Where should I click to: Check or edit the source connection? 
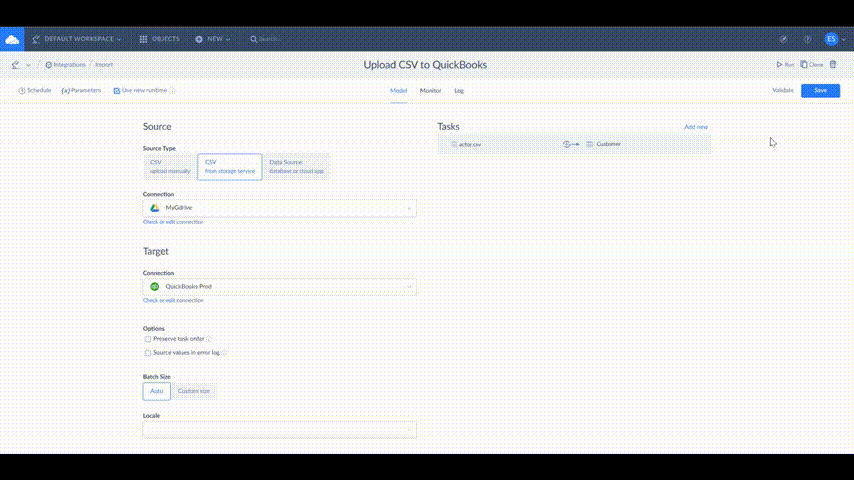[173, 222]
